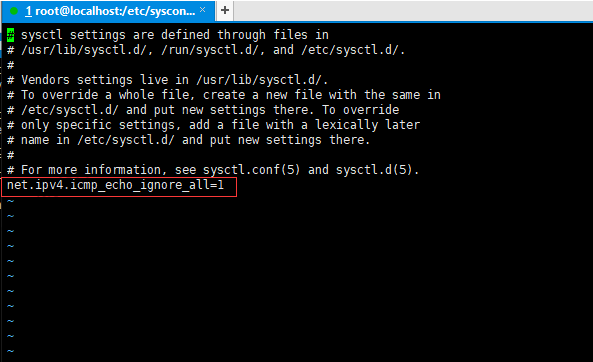Click first tilde below the net.ipv4 line
This screenshot has width=593, height=362.
click(x=11, y=201)
